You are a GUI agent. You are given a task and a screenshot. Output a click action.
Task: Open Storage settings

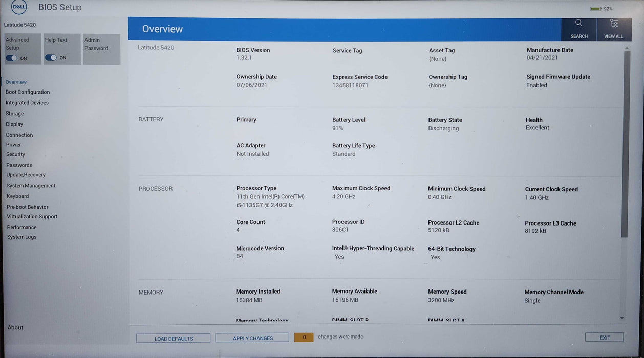click(x=14, y=113)
